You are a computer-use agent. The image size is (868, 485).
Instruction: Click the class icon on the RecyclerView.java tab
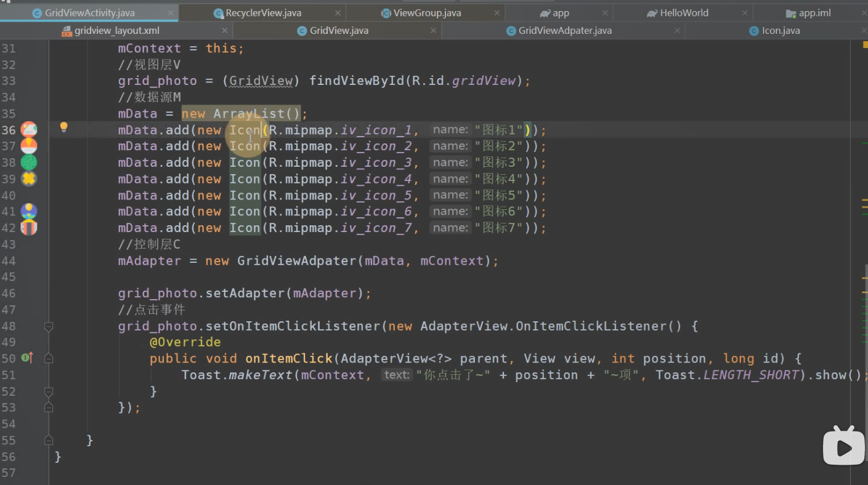pos(218,13)
